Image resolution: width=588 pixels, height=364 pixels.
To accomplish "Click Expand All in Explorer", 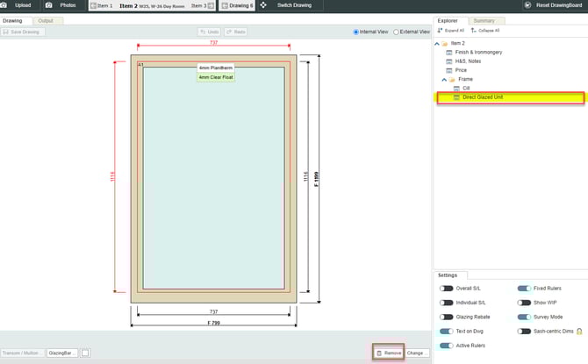I will (x=450, y=30).
